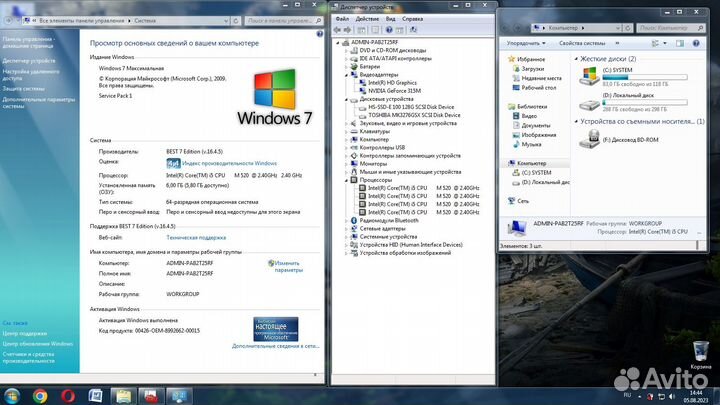
Task: Select Intel(R) HD Graphics in the device tree
Action: coord(393,83)
